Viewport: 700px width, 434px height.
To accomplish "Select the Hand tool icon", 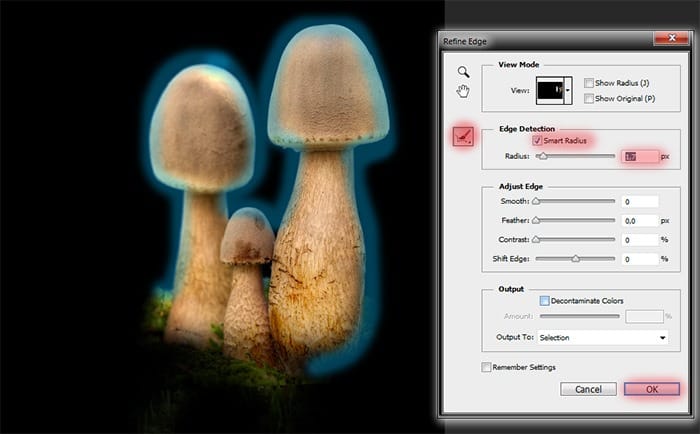I will tap(462, 92).
